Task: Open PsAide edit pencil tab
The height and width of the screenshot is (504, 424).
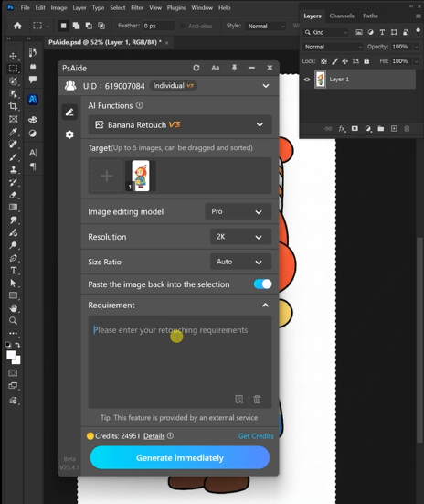Action: click(x=69, y=113)
